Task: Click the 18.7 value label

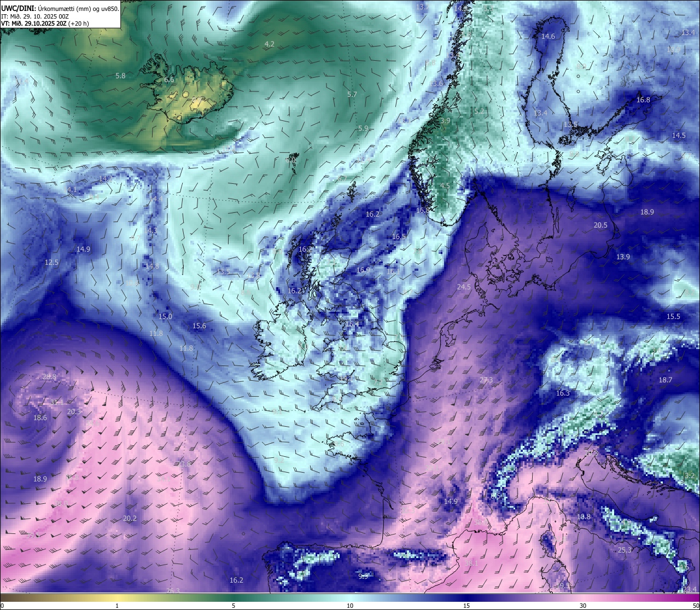Action: (x=666, y=380)
